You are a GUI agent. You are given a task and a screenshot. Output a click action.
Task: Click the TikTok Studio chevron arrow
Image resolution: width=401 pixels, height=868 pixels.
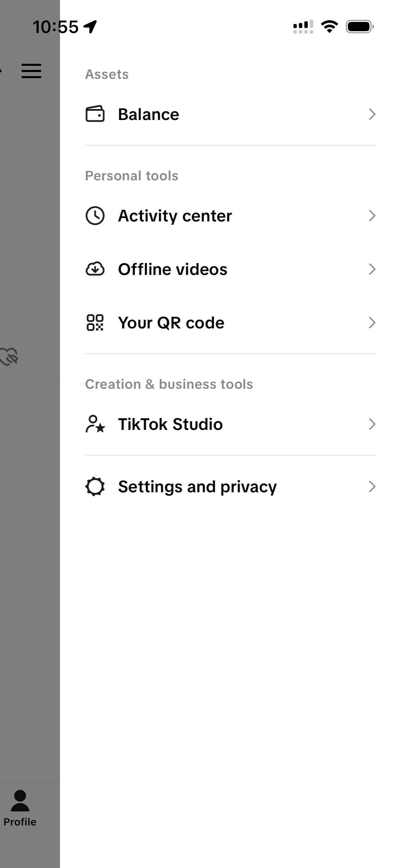[x=372, y=424]
